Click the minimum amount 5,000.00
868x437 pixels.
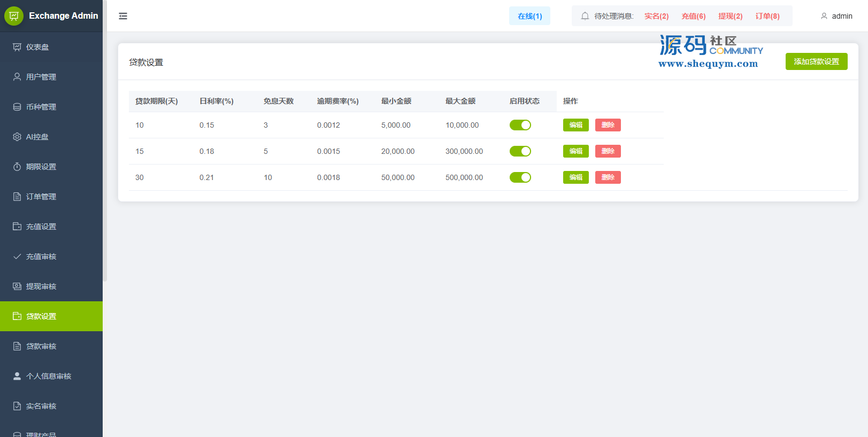396,125
